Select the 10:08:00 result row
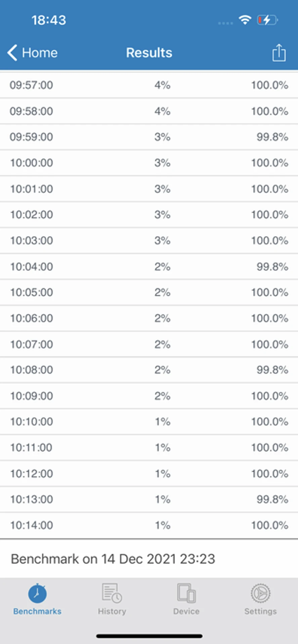Screen dimensions: 298x644 (x=149, y=370)
